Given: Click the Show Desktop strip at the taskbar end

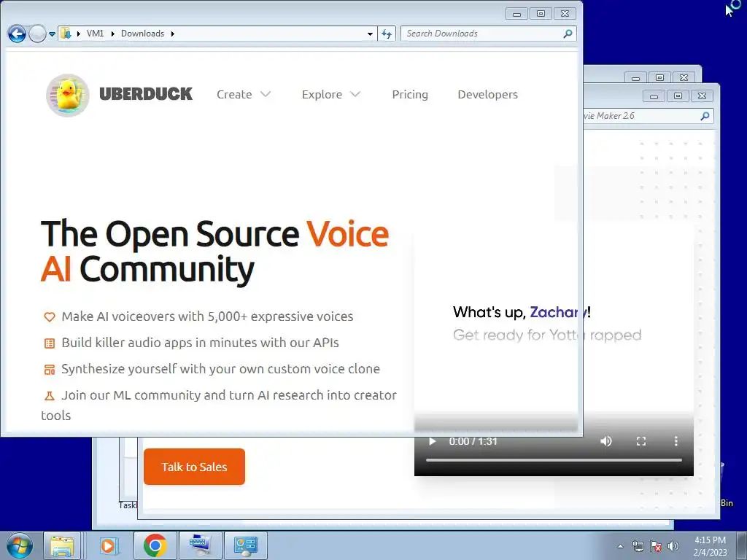Looking at the screenshot, I should click(742, 545).
